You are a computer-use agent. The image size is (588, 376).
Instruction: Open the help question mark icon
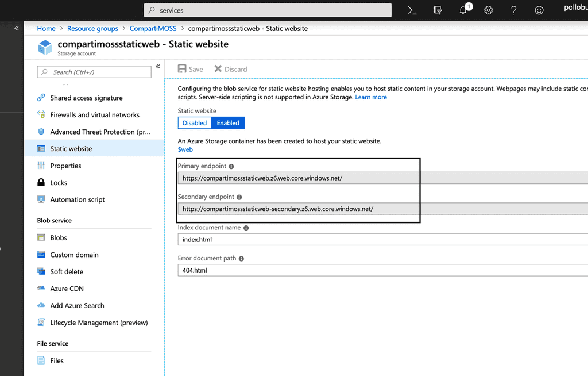click(x=514, y=10)
